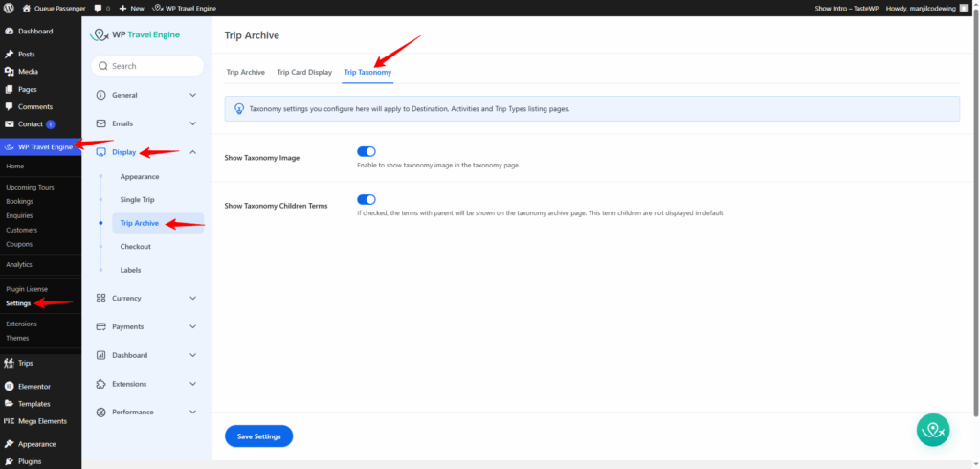
Task: Switch to the Trip Card Display tab
Action: [304, 72]
